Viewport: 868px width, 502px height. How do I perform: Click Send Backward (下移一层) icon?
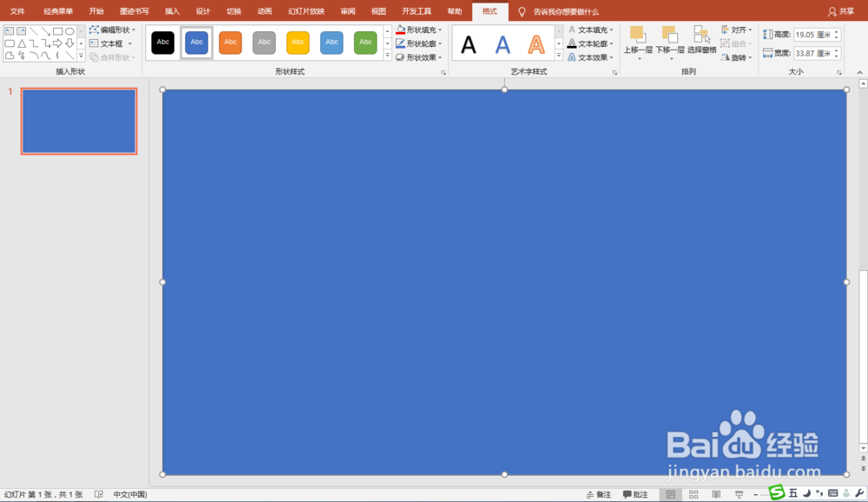pyautogui.click(x=670, y=35)
